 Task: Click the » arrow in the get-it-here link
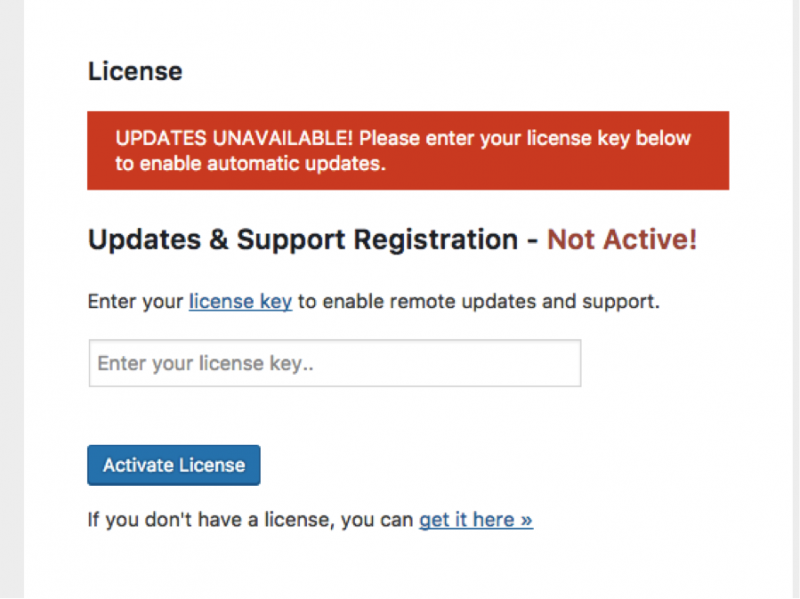[x=527, y=520]
